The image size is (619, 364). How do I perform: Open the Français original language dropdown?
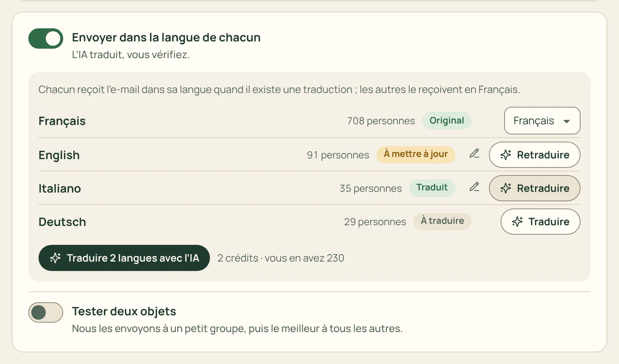pos(542,121)
